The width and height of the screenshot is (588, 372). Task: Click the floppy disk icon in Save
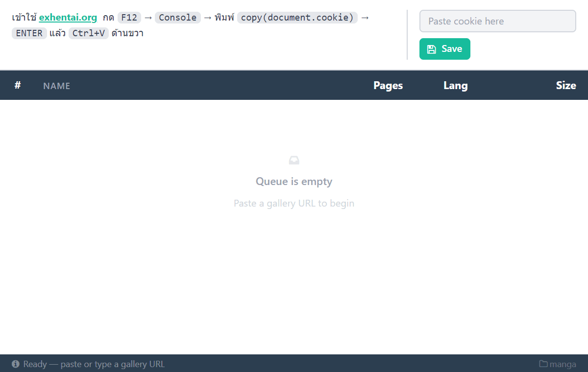click(432, 49)
